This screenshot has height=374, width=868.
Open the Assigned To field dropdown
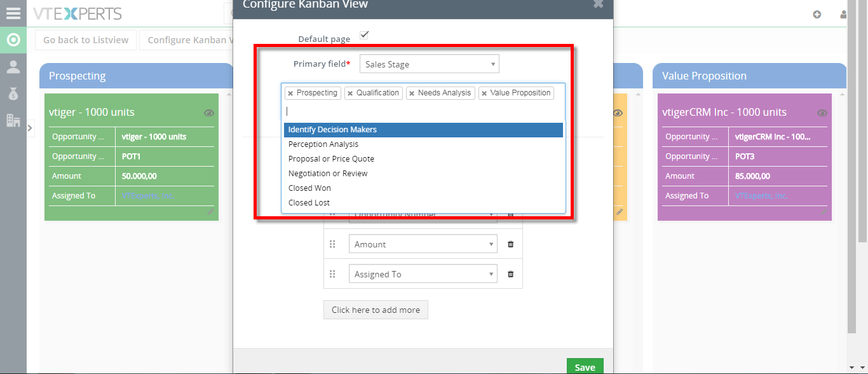[423, 274]
